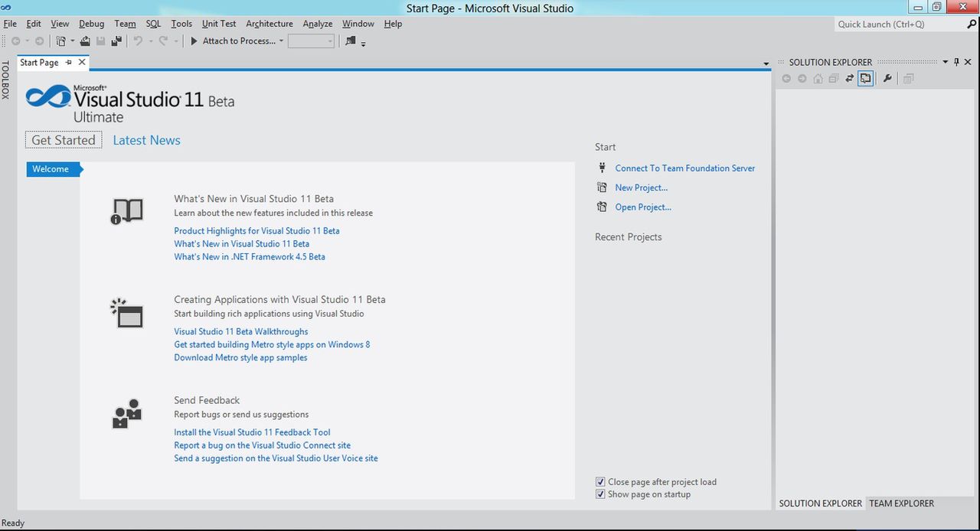The width and height of the screenshot is (980, 531).
Task: Click the Solution Explorer Back icon
Action: tap(786, 78)
